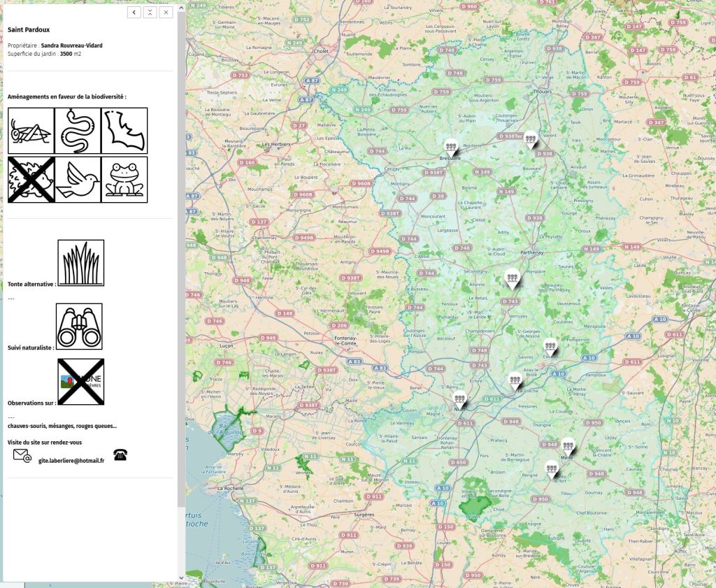Click the grasshopper biodiversity icon
Screen dimensions: 716x588
(x=31, y=131)
